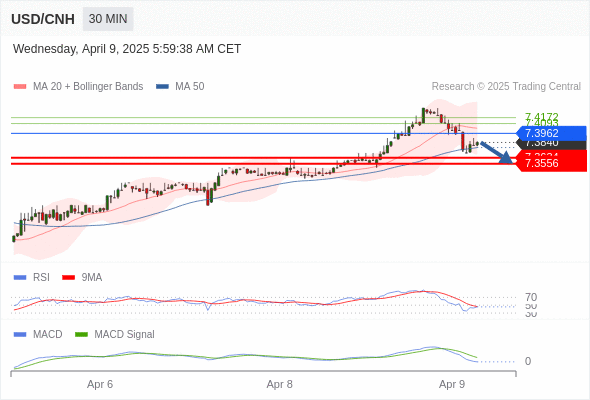Click the green 7.4172 resistance label
The height and width of the screenshot is (400, 590).
(x=542, y=116)
